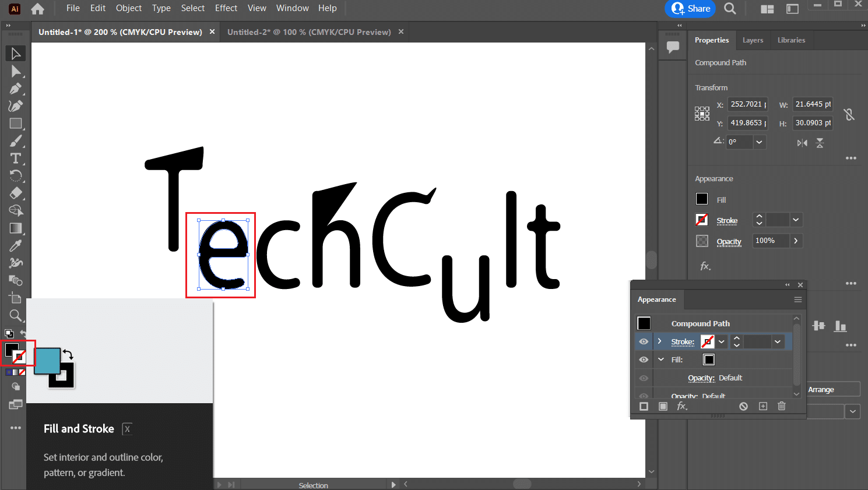Click the Stroke link in Properties
The image size is (868, 490).
727,221
